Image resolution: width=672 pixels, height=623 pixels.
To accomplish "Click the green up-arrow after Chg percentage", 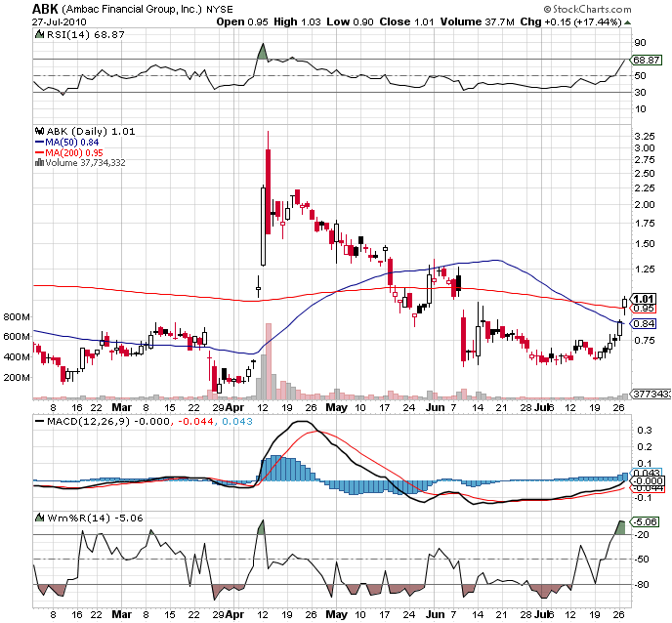I will 627,22.
